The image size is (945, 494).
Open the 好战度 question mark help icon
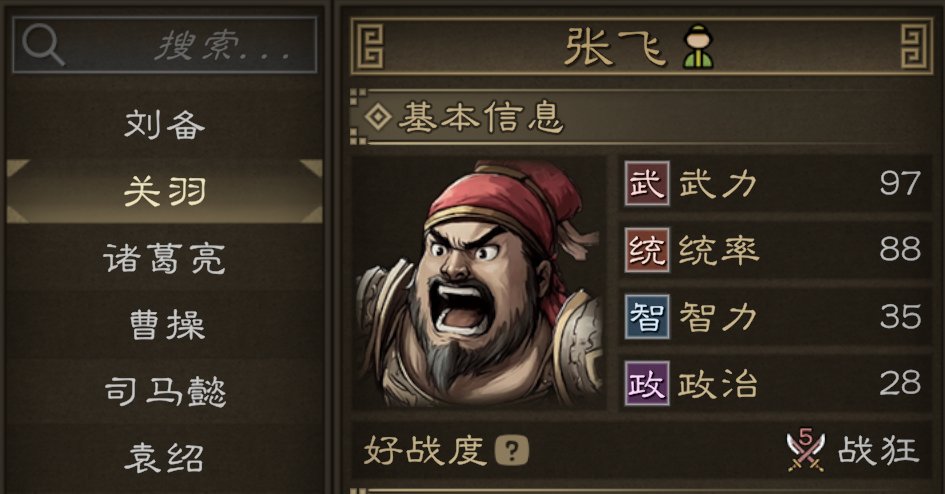(512, 451)
